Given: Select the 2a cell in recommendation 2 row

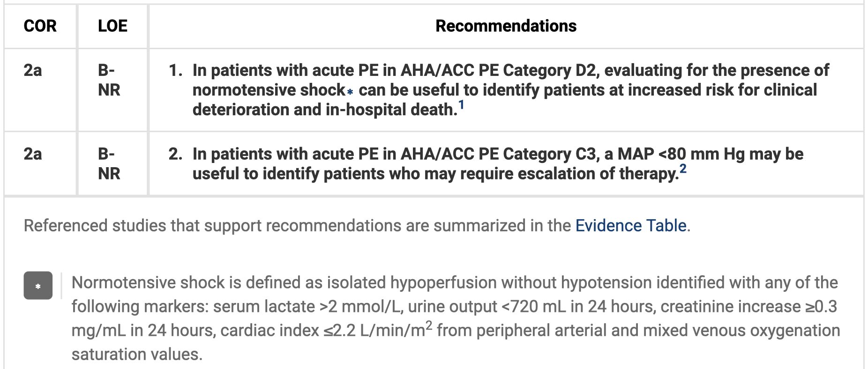Looking at the screenshot, I should click(33, 154).
